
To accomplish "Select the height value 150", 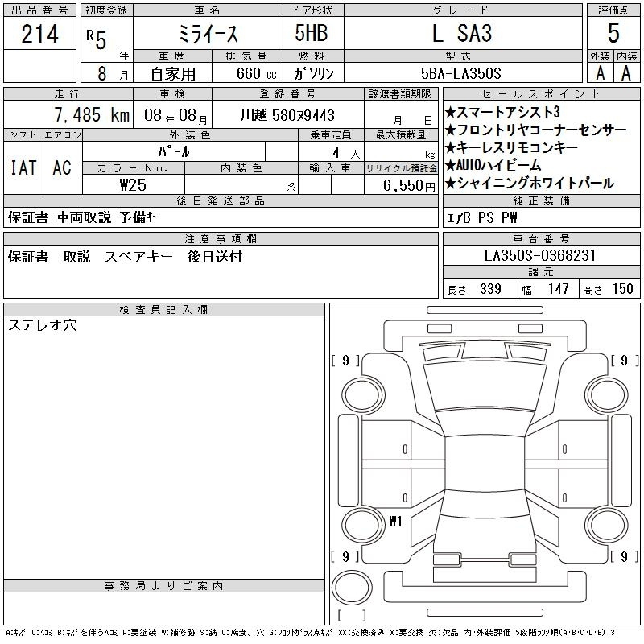I will 622,289.
